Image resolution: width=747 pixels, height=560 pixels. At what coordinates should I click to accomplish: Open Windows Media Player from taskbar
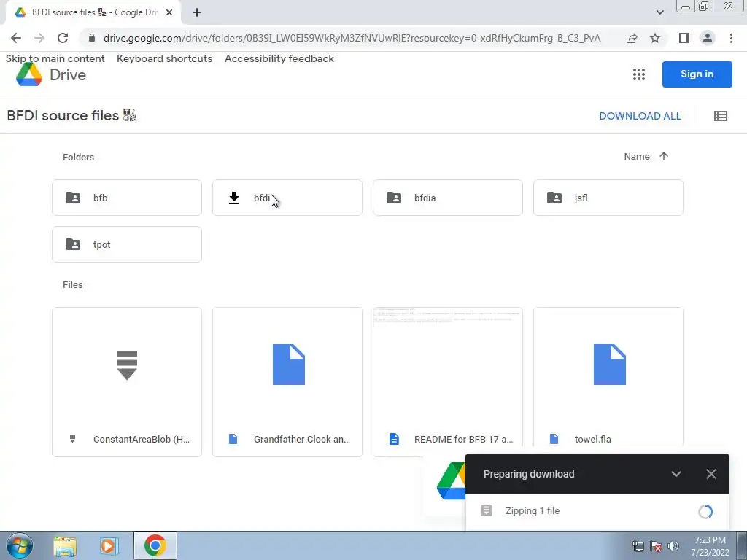tap(109, 545)
